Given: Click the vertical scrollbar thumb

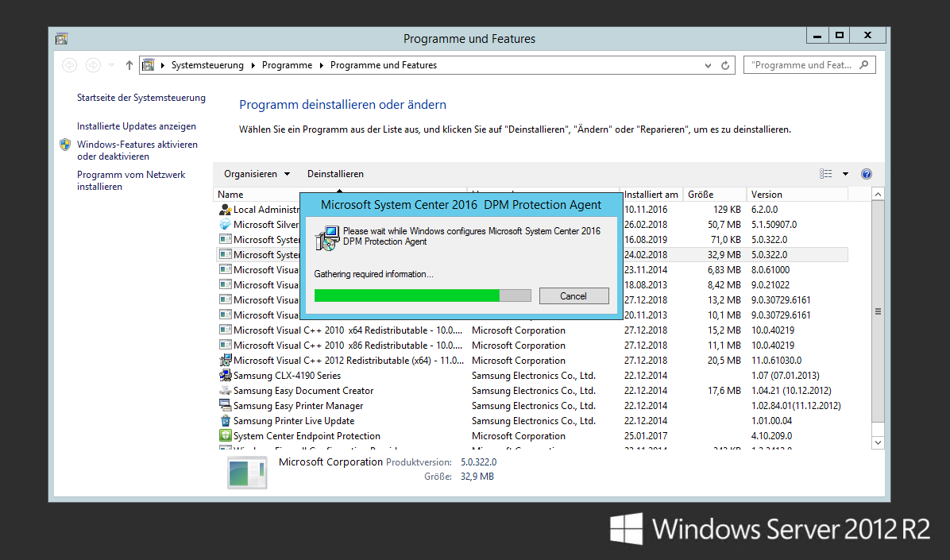Looking at the screenshot, I should click(878, 311).
